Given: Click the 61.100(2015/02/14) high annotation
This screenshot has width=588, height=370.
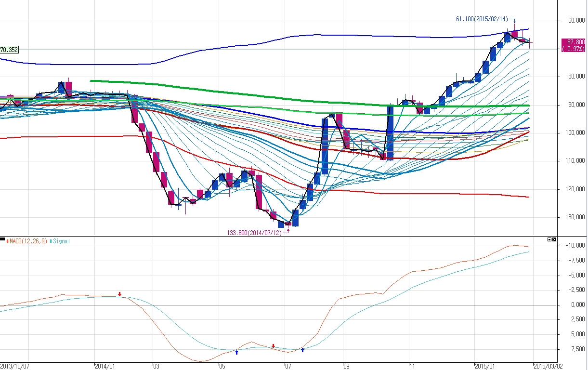Looking at the screenshot, I should pyautogui.click(x=481, y=19).
